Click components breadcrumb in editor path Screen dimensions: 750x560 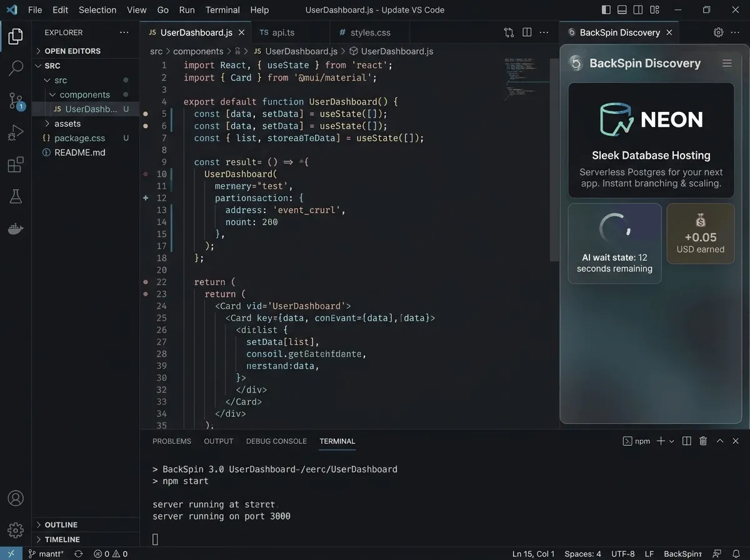click(198, 51)
